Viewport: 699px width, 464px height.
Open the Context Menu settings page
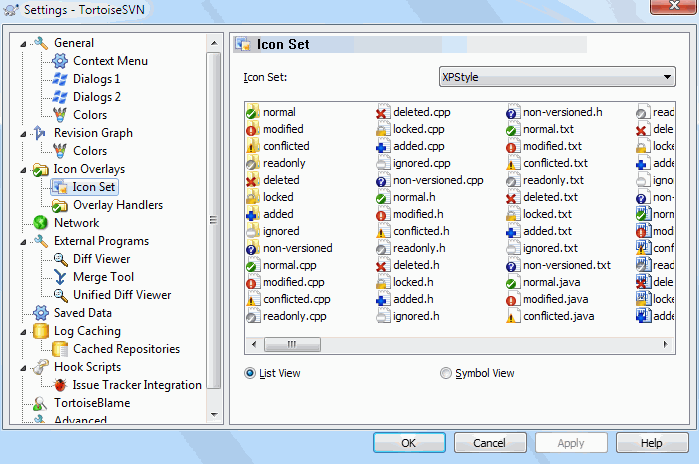pyautogui.click(x=110, y=61)
